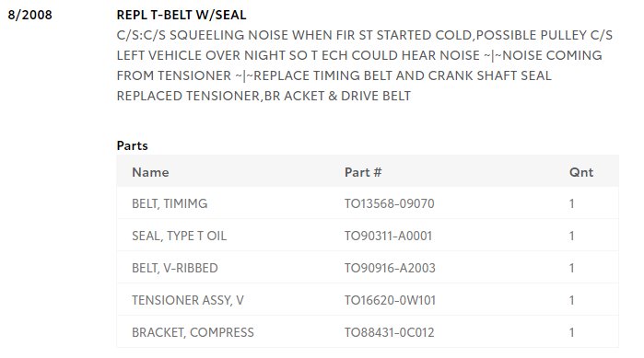The image size is (644, 358).
Task: Click part number TO88431-0C012
Action: (390, 332)
